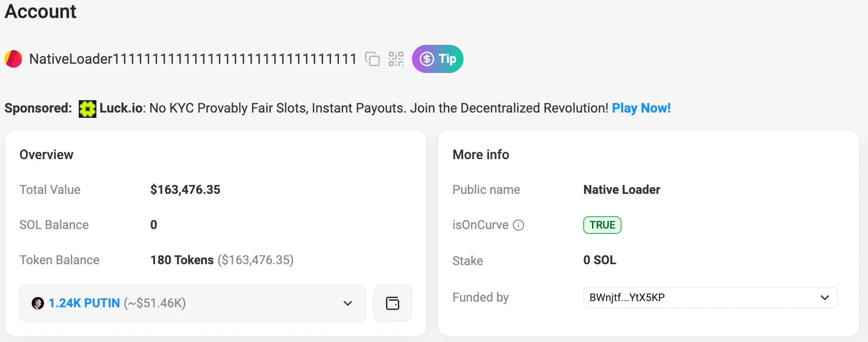The image size is (868, 342).
Task: Open the isOnCurve info tooltip icon
Action: pos(519,225)
